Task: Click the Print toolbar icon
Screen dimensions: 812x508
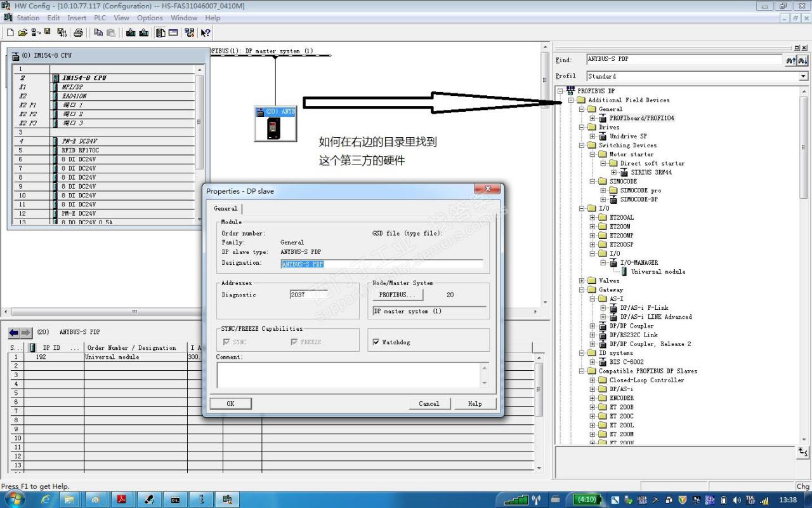Action: point(78,32)
